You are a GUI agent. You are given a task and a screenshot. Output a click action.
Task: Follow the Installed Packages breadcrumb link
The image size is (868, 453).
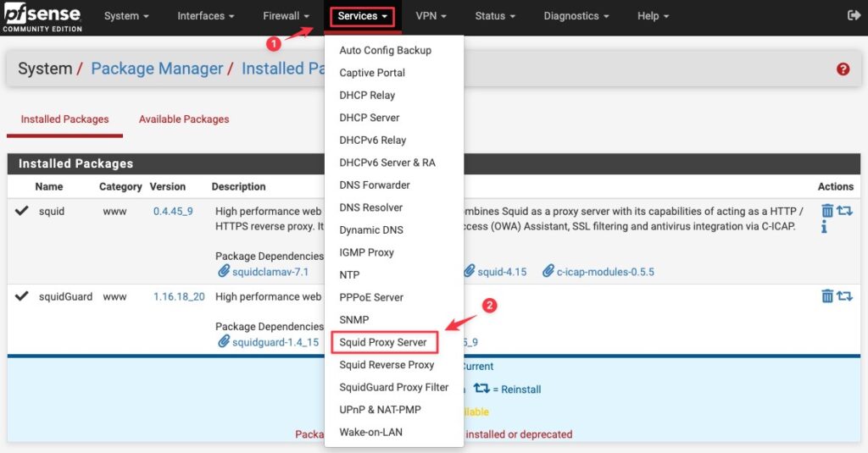pos(283,69)
